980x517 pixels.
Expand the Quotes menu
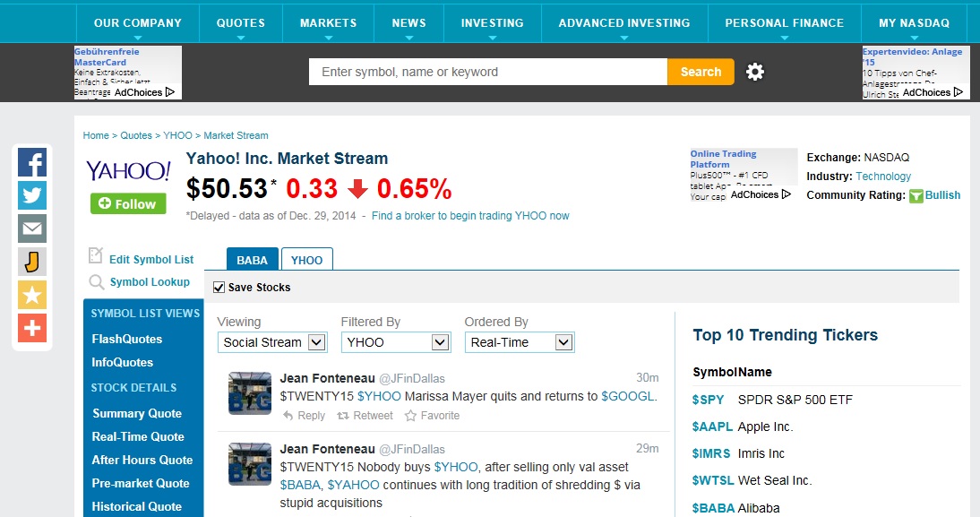point(241,23)
